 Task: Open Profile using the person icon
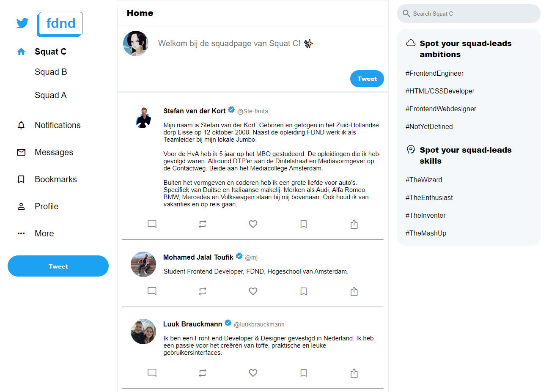(21, 206)
